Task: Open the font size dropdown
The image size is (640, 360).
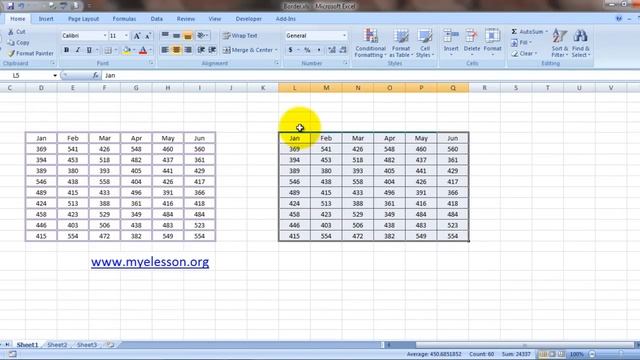Action: (x=126, y=36)
